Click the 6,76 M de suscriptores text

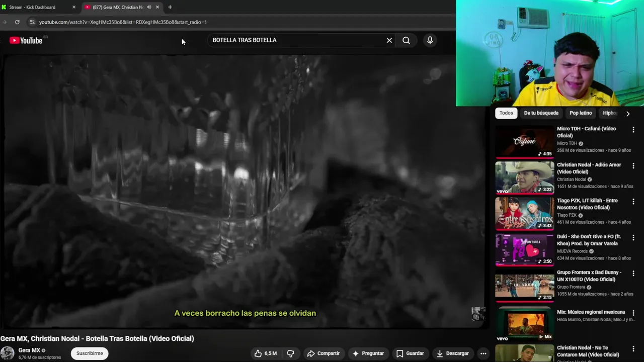(40, 357)
